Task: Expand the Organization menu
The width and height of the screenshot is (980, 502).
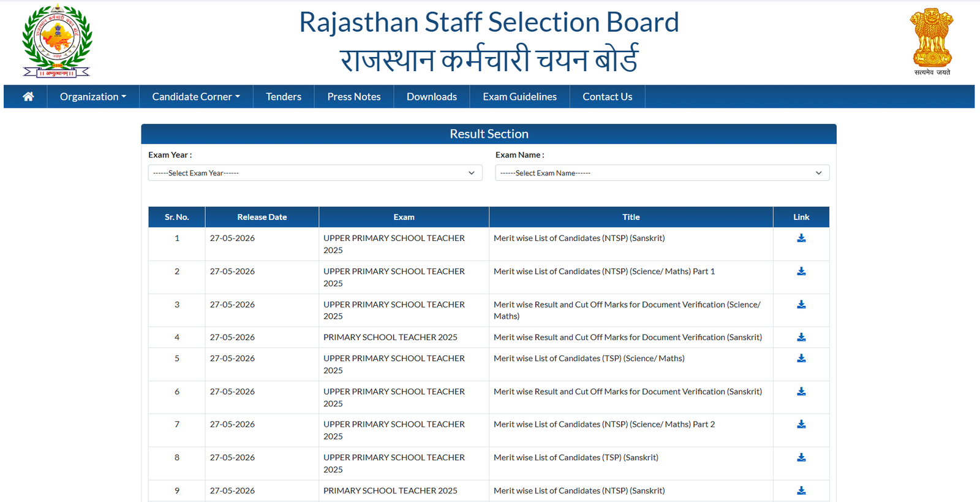Action: pos(93,96)
